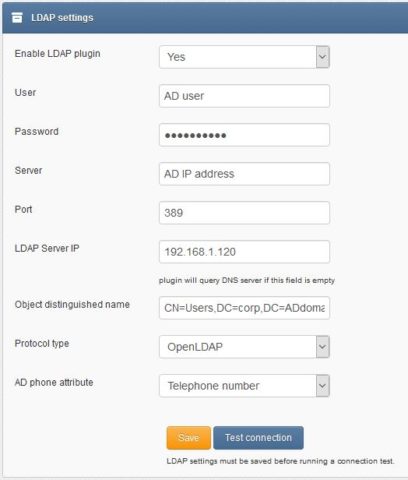Screen dimensions: 408x480
Task: Run Test connection
Action: click(258, 438)
